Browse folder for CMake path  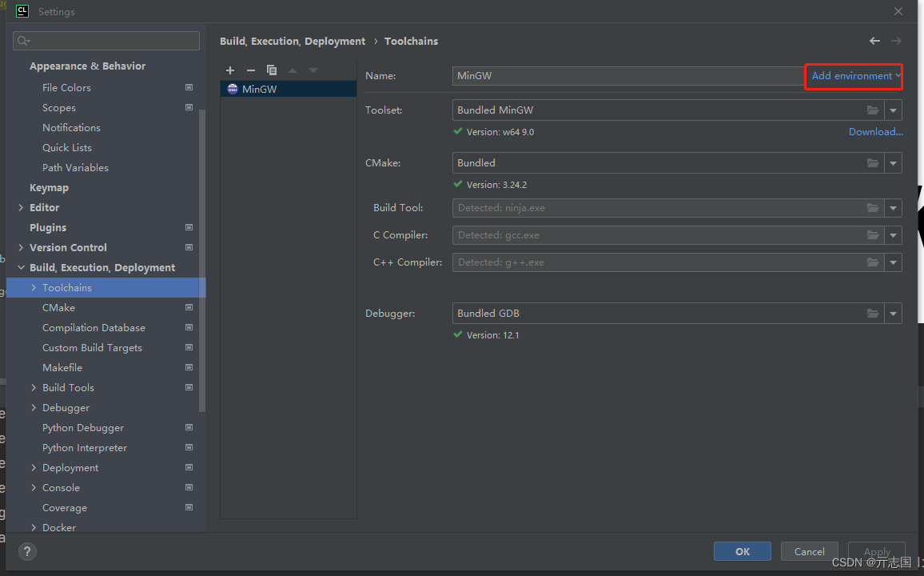click(x=873, y=162)
